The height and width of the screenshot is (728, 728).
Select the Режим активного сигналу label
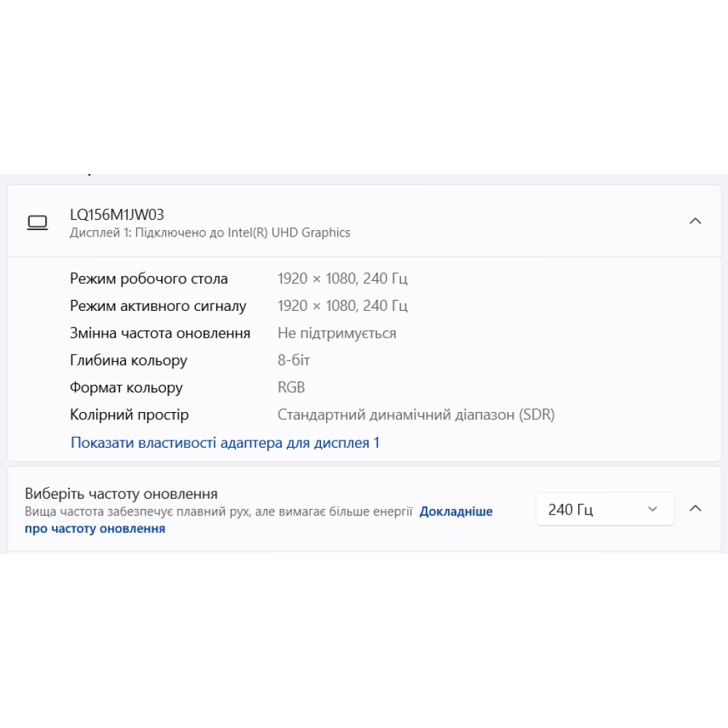point(158,306)
